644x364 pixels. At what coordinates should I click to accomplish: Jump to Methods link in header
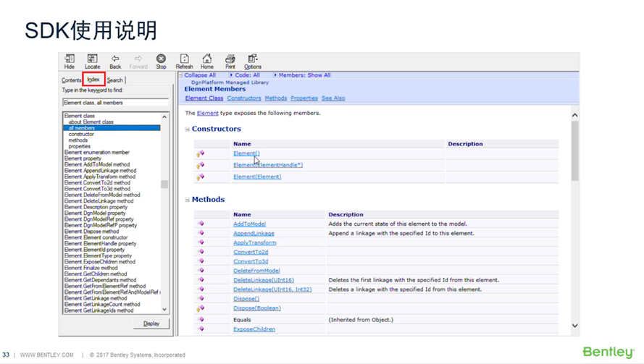(276, 98)
